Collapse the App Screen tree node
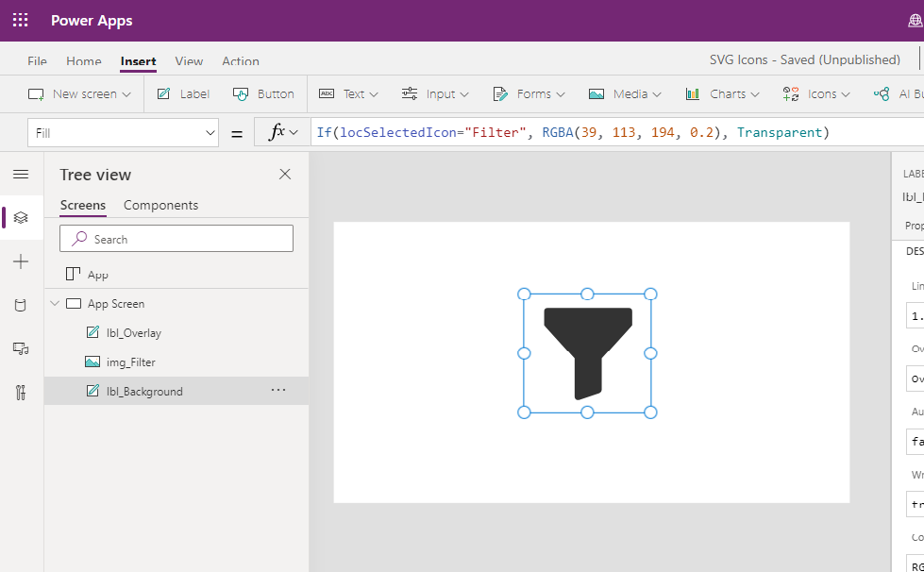The image size is (924, 572). [55, 303]
